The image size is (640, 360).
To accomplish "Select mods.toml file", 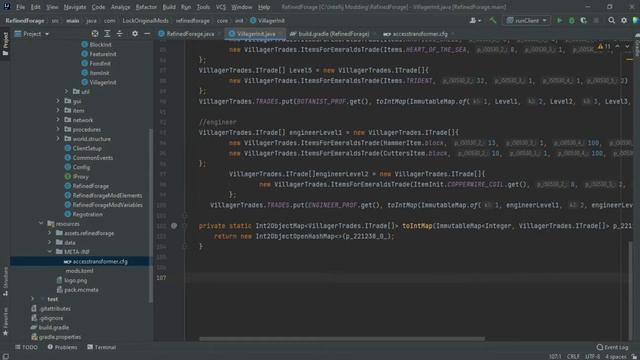I will (79, 271).
